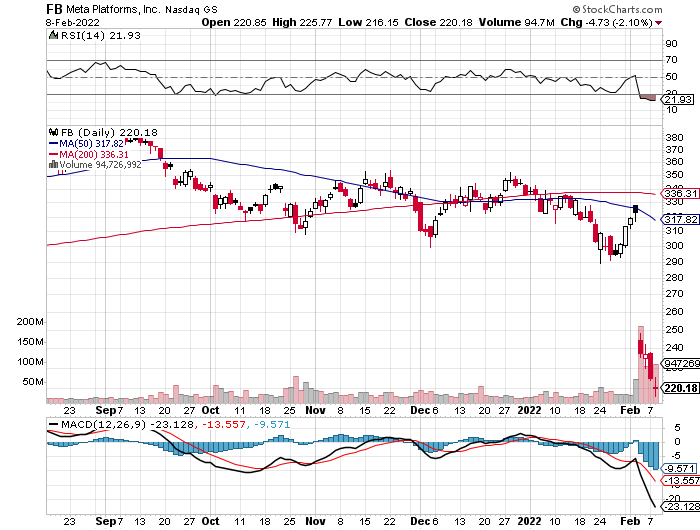The image size is (700, 530).
Task: Click the 2022 label on the bottom date axis
Action: pyautogui.click(x=529, y=521)
